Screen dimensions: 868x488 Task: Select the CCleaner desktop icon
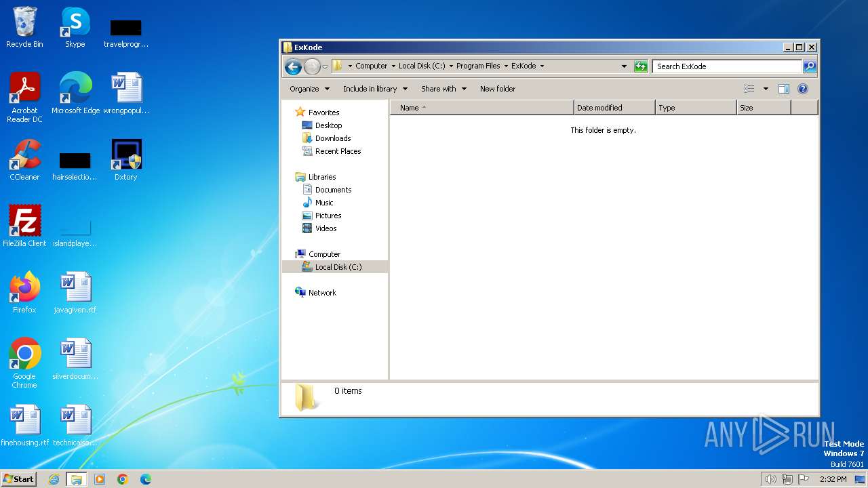(x=24, y=160)
